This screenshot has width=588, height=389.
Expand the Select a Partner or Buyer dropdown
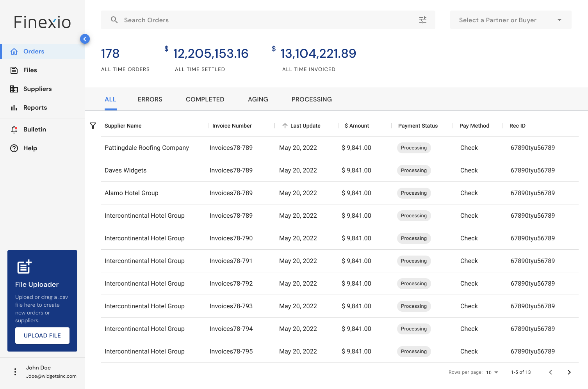511,20
